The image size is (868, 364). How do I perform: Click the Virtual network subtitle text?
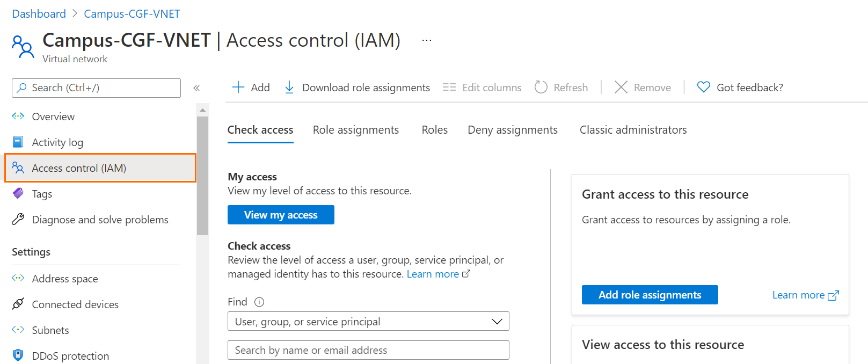tap(75, 59)
